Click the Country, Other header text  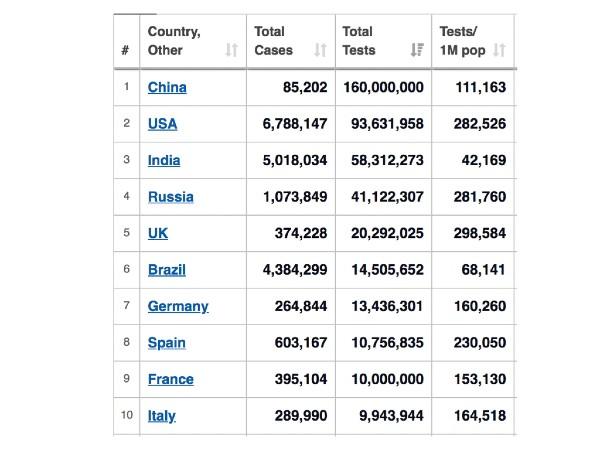[x=174, y=41]
